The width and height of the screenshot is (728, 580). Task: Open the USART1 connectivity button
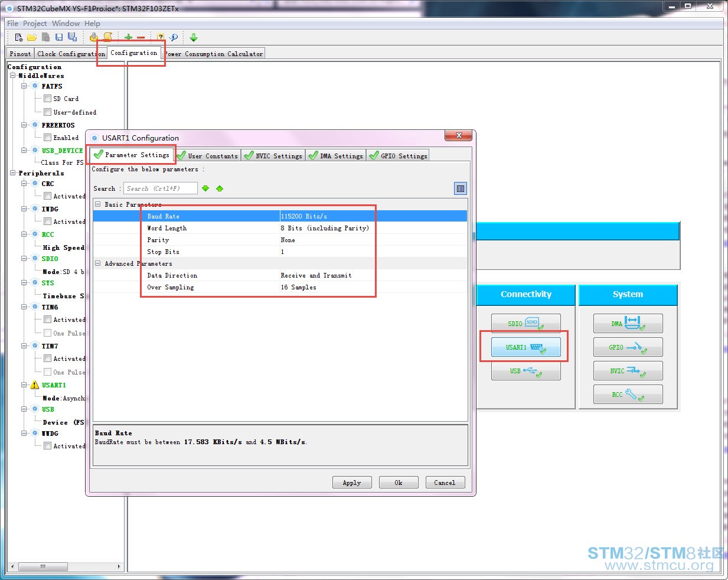click(526, 347)
